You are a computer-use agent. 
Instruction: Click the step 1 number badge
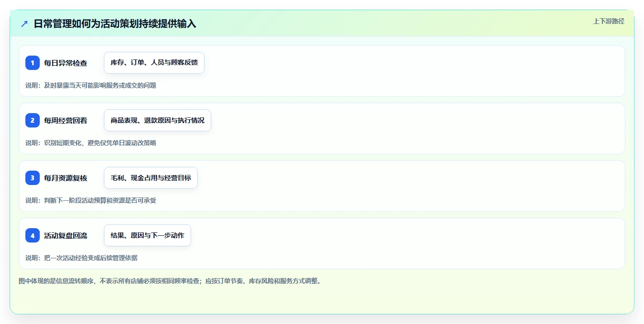click(33, 63)
